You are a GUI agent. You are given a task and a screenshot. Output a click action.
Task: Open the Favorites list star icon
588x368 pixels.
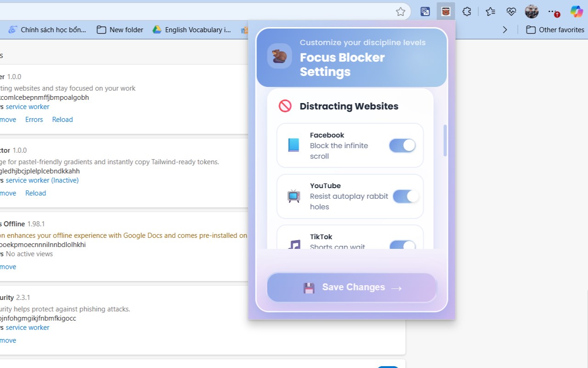coord(490,11)
